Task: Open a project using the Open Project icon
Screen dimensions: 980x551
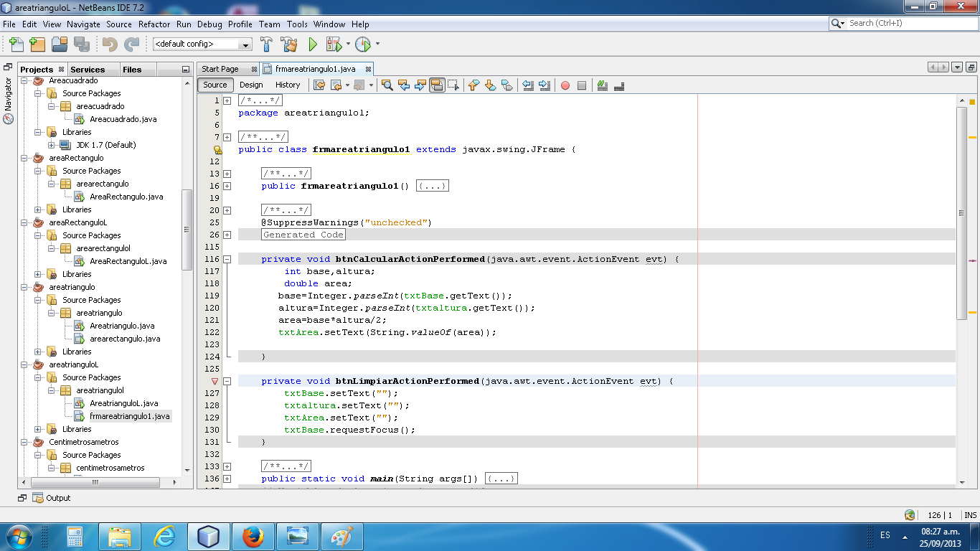Action: tap(60, 44)
